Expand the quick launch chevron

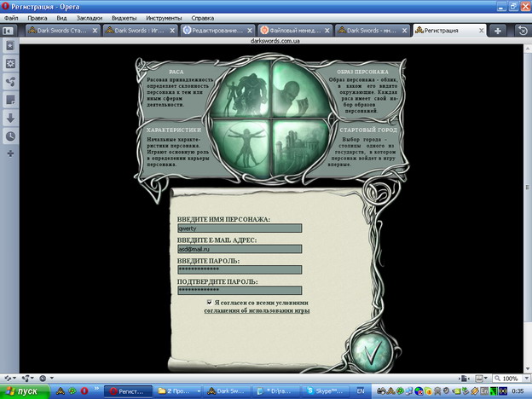pyautogui.click(x=96, y=389)
